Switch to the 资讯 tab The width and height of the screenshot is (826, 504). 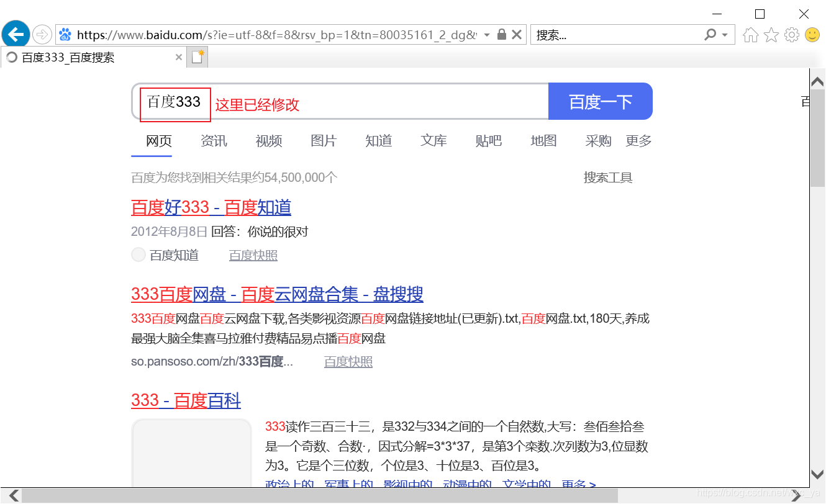click(214, 141)
